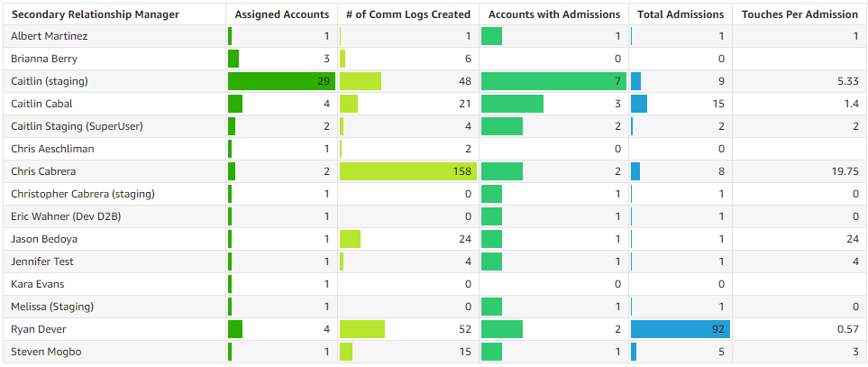Click the Accounts with Admissions column header
The width and height of the screenshot is (868, 367).
coord(553,14)
